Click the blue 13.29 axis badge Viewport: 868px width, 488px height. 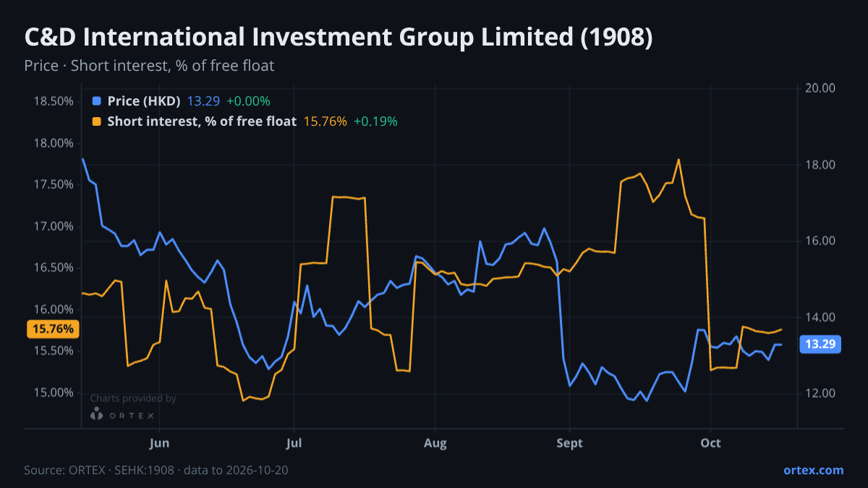pos(821,344)
